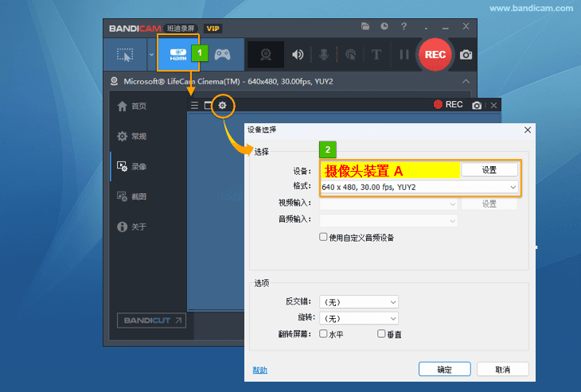
Task: Check the 垂直 vertical flip checkbox
Action: click(381, 334)
